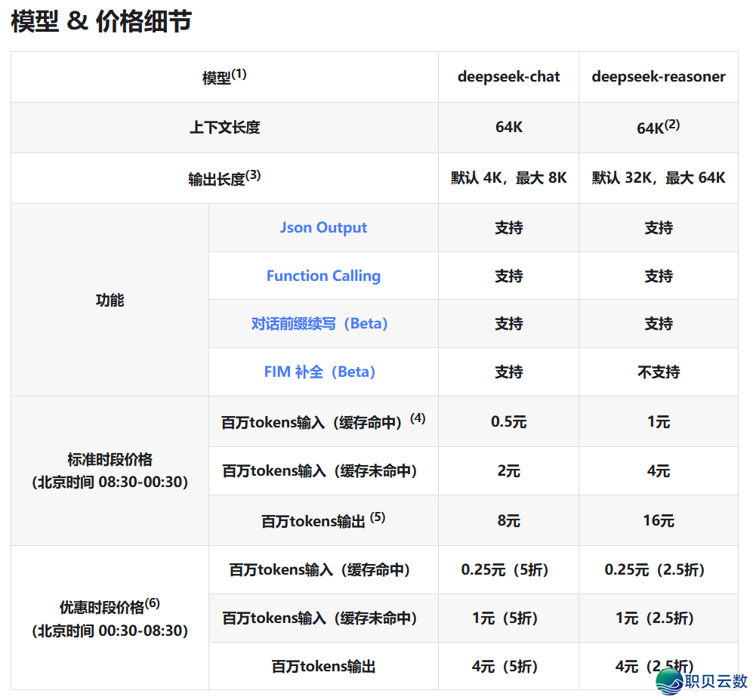Click the 64K(2) cell for deepseek-reasoner
The image size is (753, 700).
coord(659,127)
